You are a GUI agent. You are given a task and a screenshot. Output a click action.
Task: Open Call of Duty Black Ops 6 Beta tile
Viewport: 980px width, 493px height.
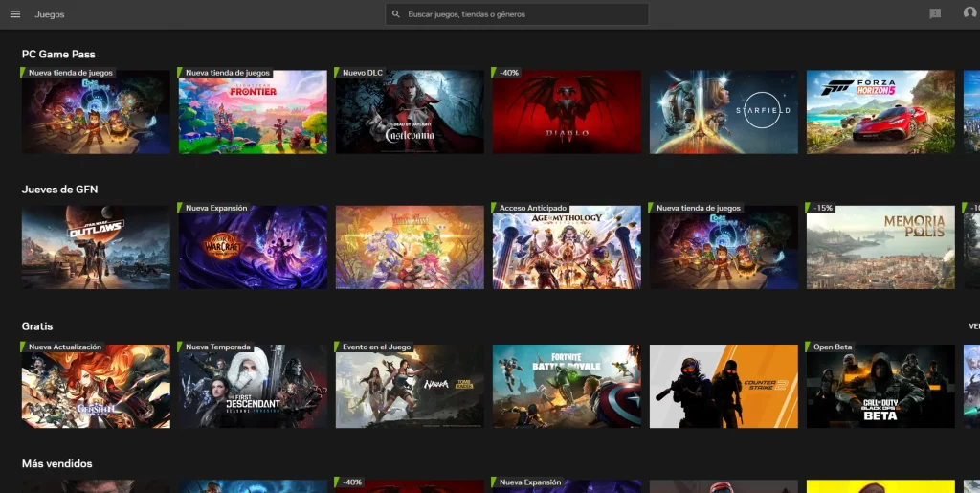point(880,386)
